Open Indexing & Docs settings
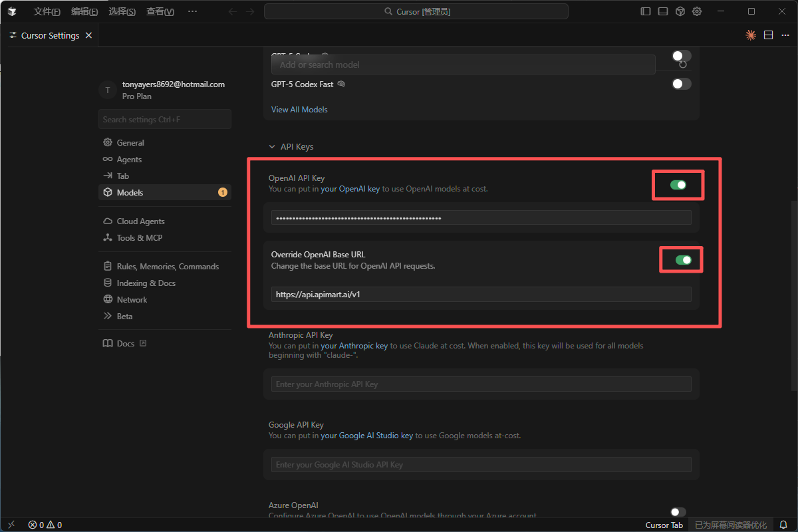Screen dimensions: 798x532 pyautogui.click(x=165, y=283)
